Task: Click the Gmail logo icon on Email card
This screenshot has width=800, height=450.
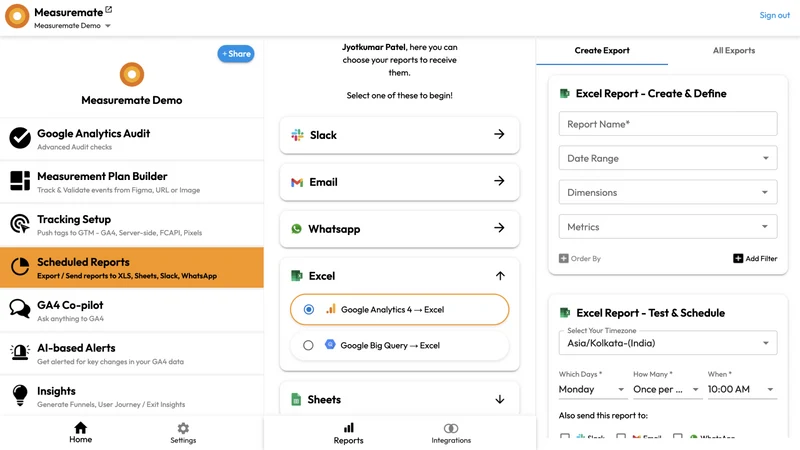Action: pos(297,182)
